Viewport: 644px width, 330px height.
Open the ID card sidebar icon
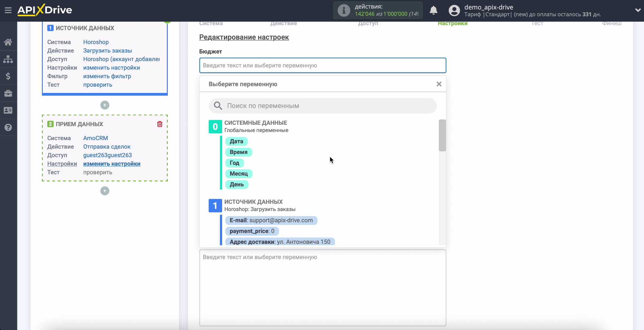8,110
